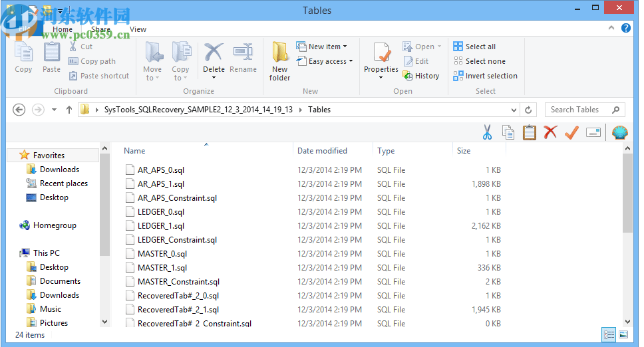
Task: Open the Home ribbon tab
Action: pyautogui.click(x=63, y=29)
